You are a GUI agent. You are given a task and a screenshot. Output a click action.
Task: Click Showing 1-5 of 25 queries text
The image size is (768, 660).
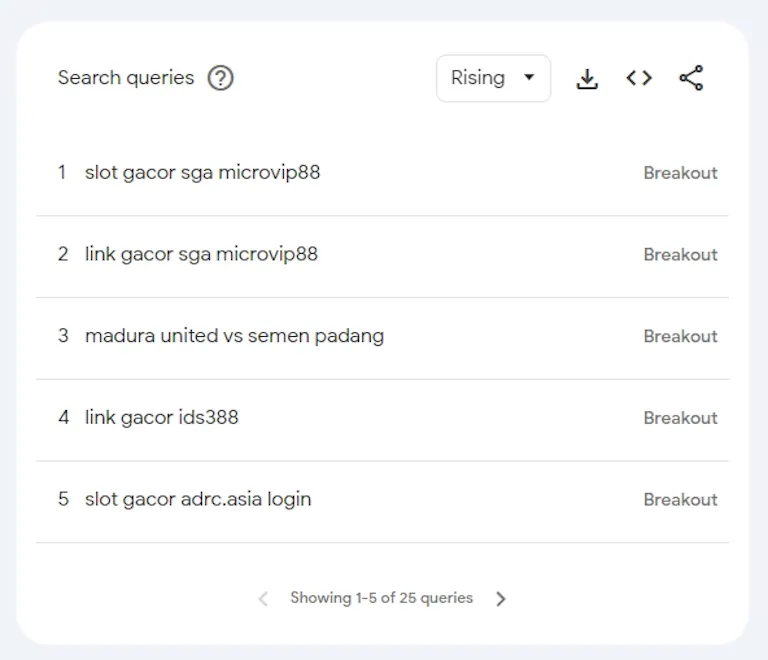coord(382,598)
